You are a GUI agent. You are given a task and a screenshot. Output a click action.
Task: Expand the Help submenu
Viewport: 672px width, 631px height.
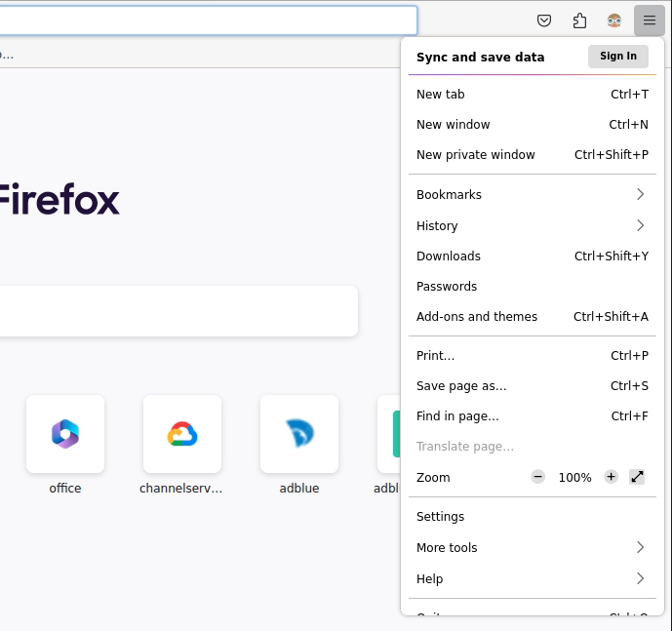[532, 578]
